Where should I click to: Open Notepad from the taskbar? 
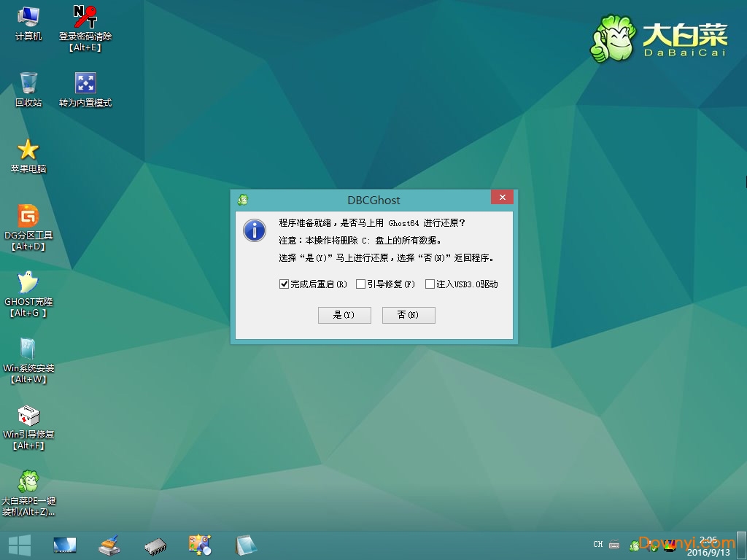[246, 545]
